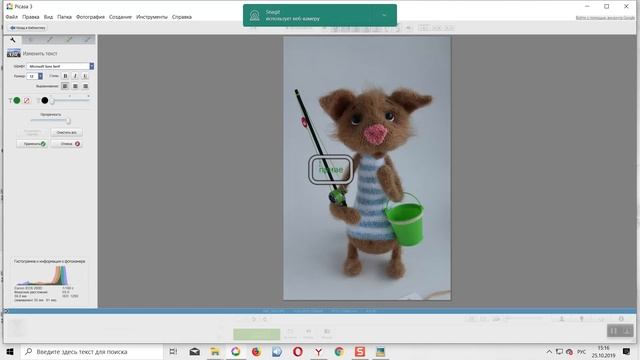Go back to library with Назад к библиотеке
Viewport: 640px width, 360px height.
coord(27,28)
